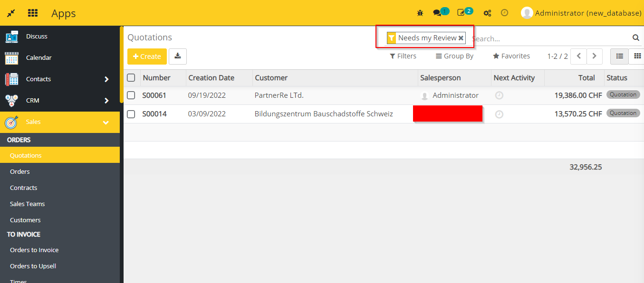Open Orders to Invoice menu item
This screenshot has height=283, width=644.
(34, 250)
